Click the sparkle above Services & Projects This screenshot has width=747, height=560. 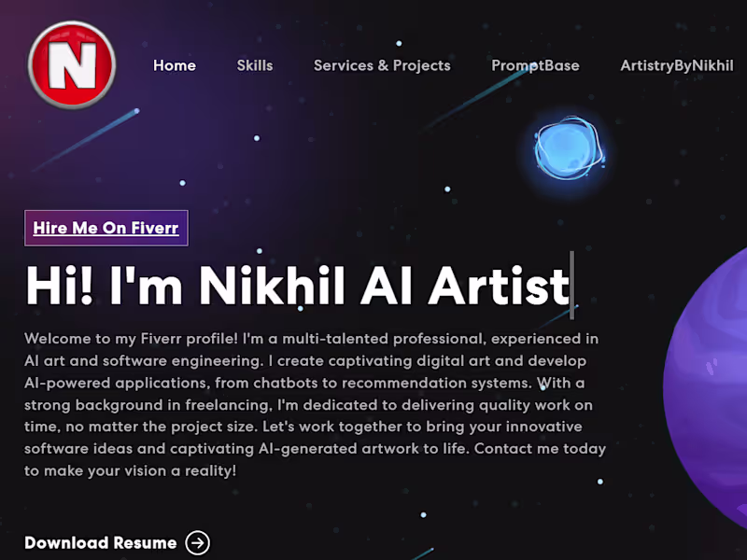click(x=400, y=41)
